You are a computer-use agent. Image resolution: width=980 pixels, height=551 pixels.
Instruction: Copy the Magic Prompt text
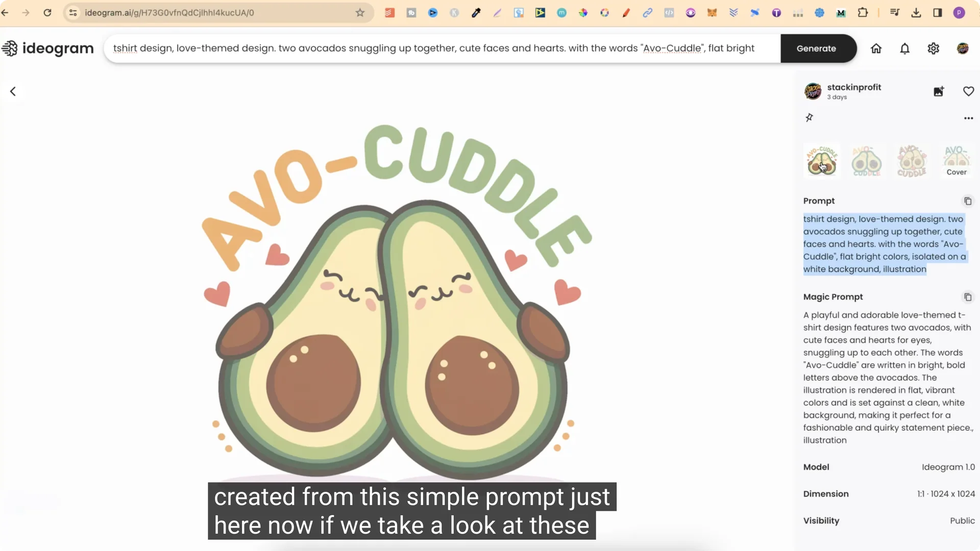968,297
